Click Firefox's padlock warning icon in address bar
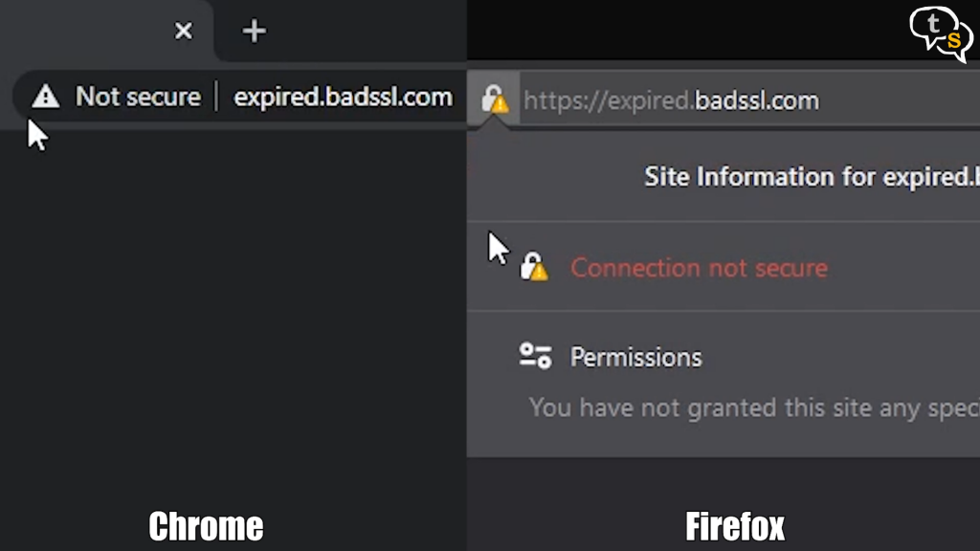The image size is (980, 551). [x=494, y=99]
